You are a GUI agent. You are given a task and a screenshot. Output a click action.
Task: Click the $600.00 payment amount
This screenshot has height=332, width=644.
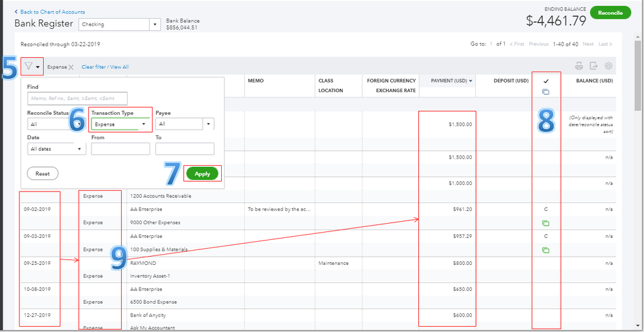[x=463, y=315]
